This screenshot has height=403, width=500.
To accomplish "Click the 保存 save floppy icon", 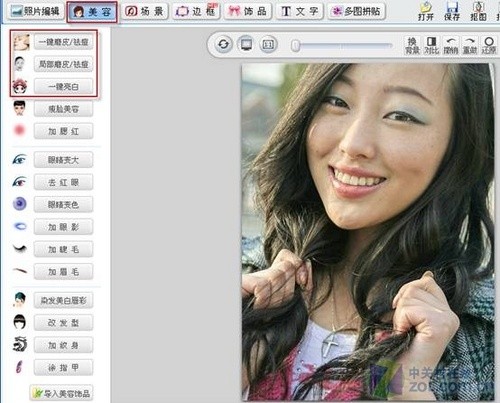I will 452,12.
